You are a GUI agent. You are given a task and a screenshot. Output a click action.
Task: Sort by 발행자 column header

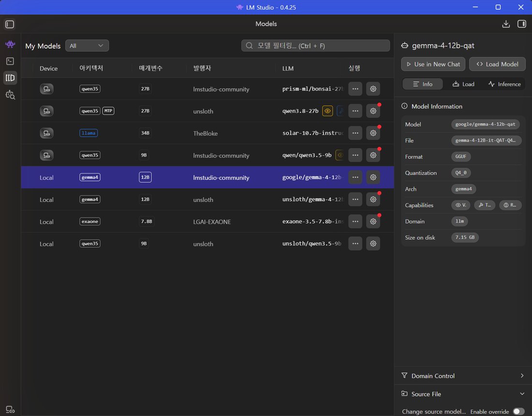click(x=202, y=68)
